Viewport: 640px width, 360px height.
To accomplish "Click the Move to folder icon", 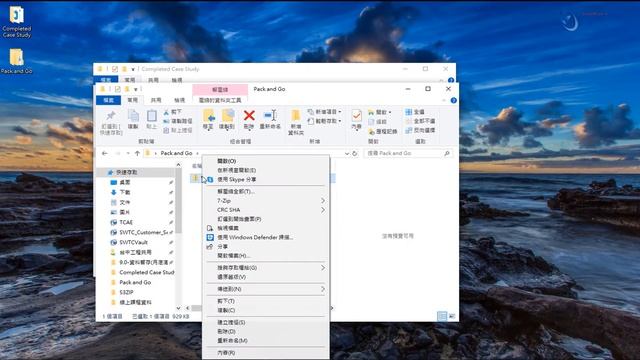I will (x=209, y=119).
